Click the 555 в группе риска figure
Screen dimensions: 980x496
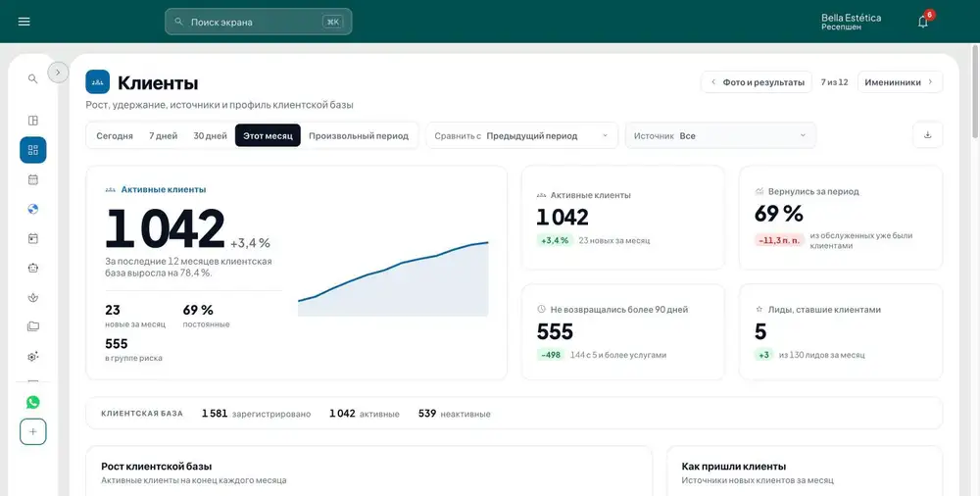click(133, 350)
